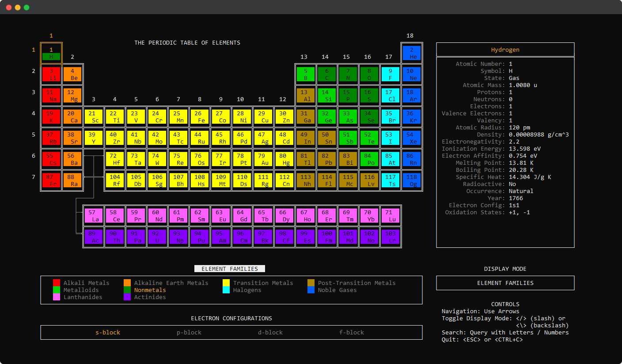Select the Iodine (I) element cell
Viewport: 622px width, 364px height.
[391, 138]
